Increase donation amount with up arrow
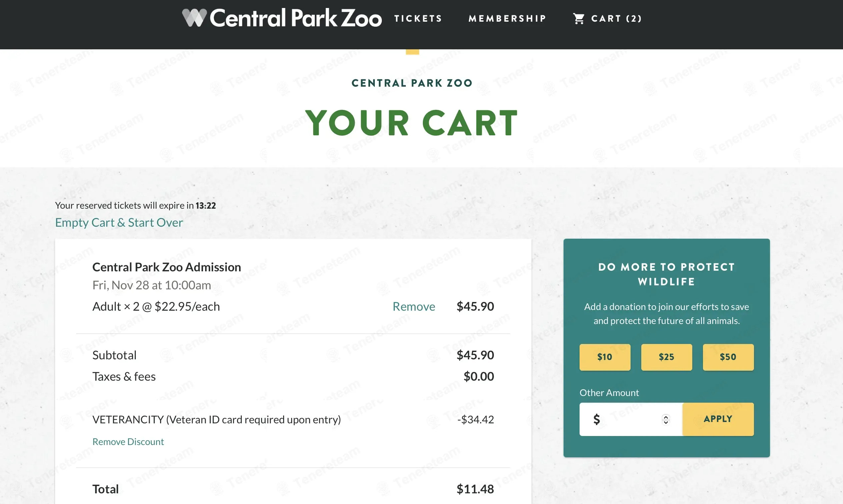The height and width of the screenshot is (504, 843). click(666, 417)
